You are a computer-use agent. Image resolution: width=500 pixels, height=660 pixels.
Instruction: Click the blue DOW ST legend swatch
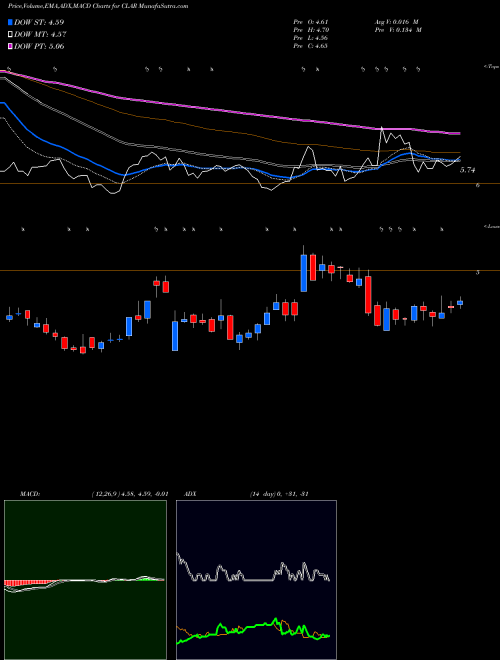[x=11, y=22]
